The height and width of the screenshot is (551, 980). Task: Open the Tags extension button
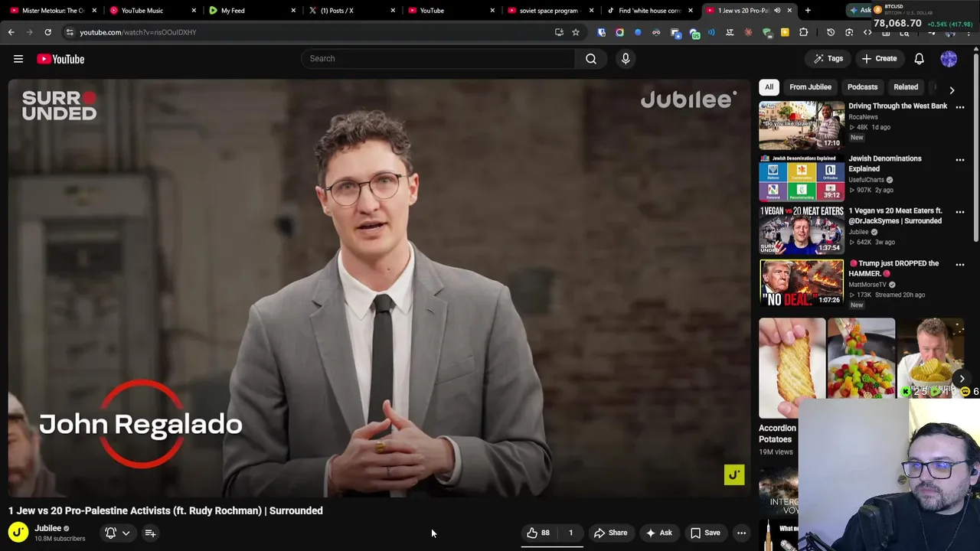click(x=828, y=58)
